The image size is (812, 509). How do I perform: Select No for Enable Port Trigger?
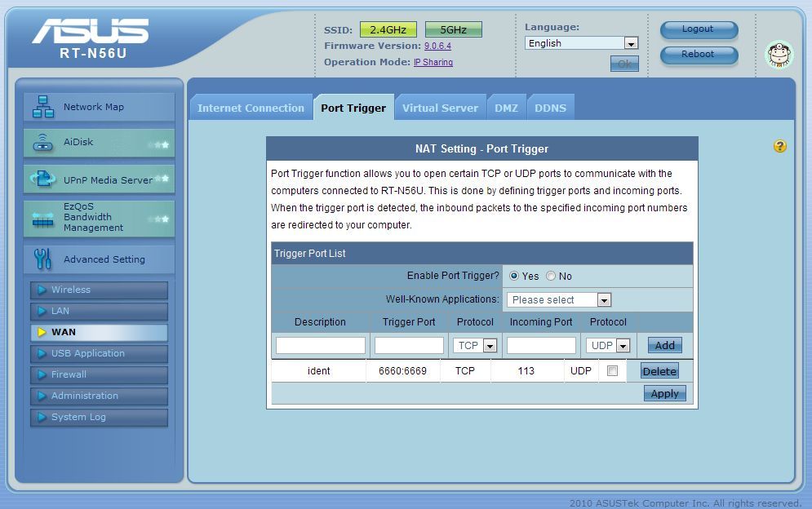tap(551, 277)
